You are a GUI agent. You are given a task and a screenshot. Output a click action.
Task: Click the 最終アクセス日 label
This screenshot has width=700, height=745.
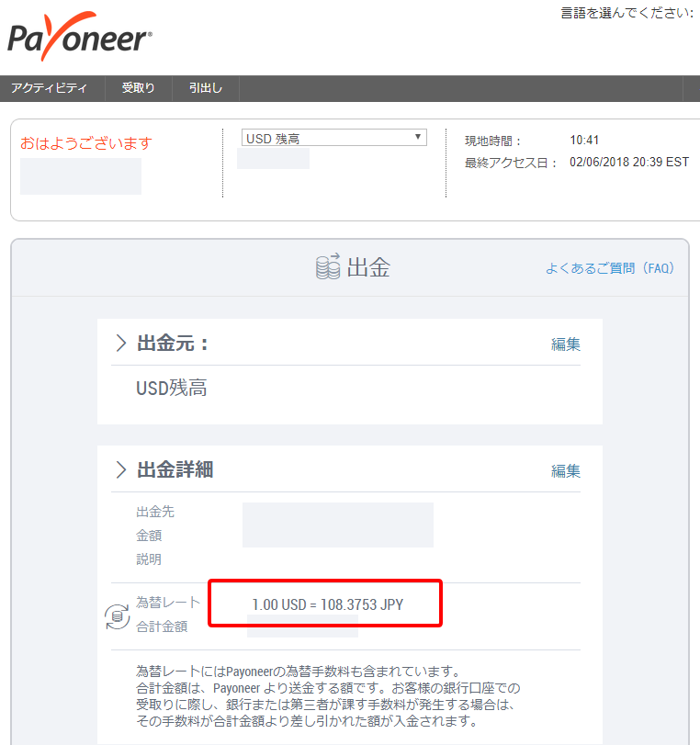(511, 163)
